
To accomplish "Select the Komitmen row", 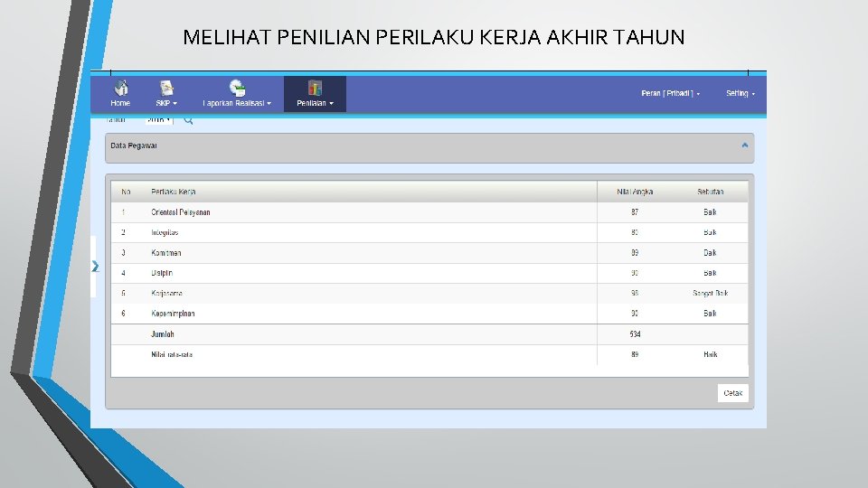I will tap(429, 253).
